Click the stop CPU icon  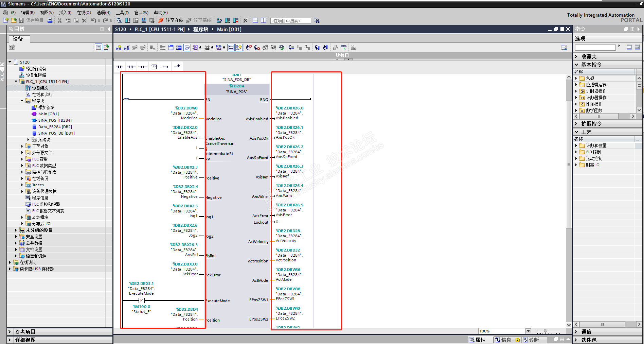coord(236,20)
